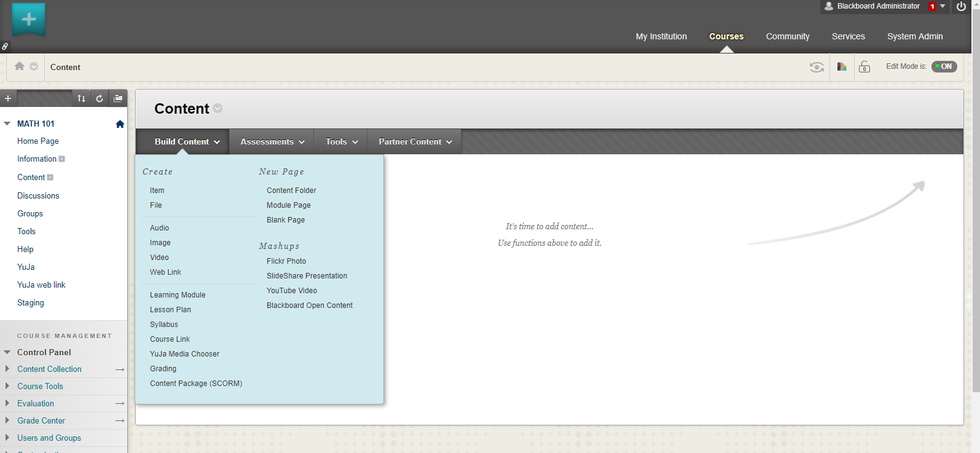The height and width of the screenshot is (453, 980).
Task: Open Staging in course menu
Action: click(x=31, y=302)
